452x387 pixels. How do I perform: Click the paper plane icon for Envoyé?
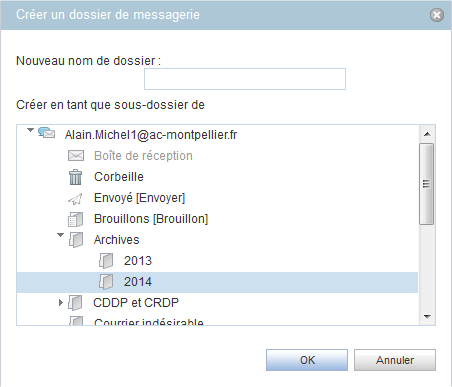point(75,199)
